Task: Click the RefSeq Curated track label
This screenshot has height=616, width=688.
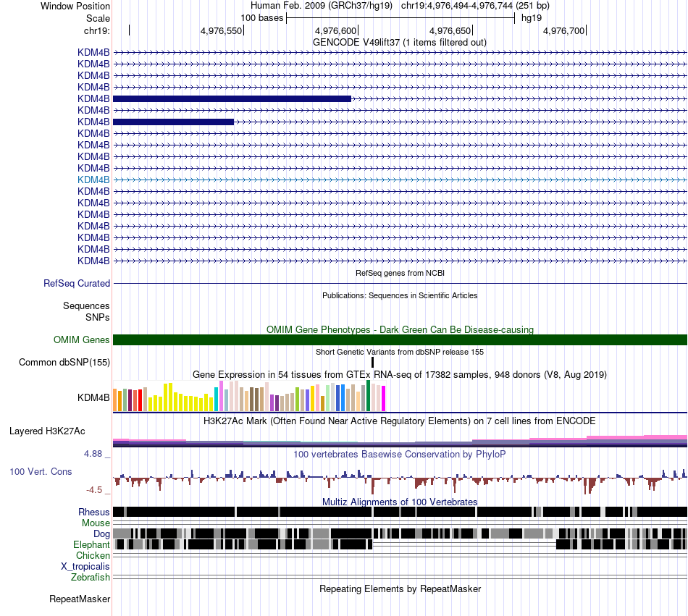Action: (77, 283)
